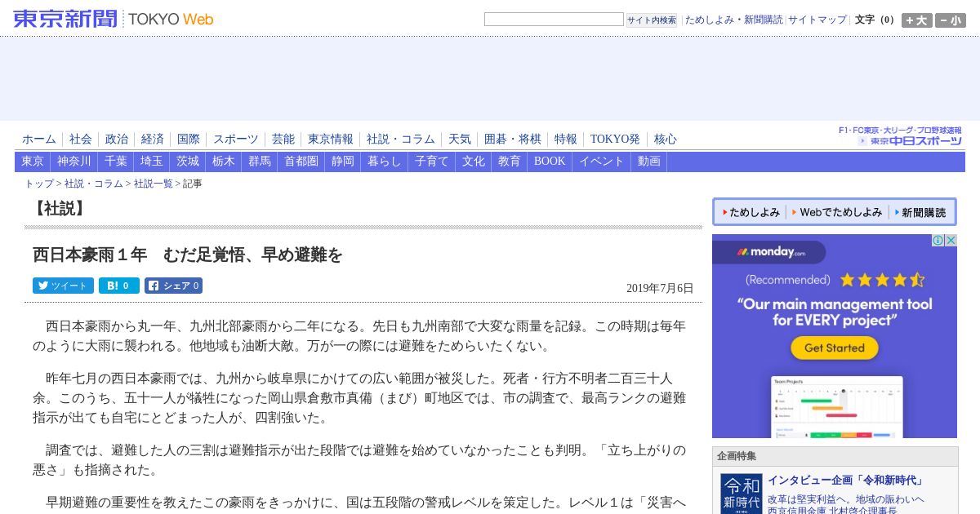
Task: Click 新聞購読 in the sidebar box
Action: coord(920,212)
